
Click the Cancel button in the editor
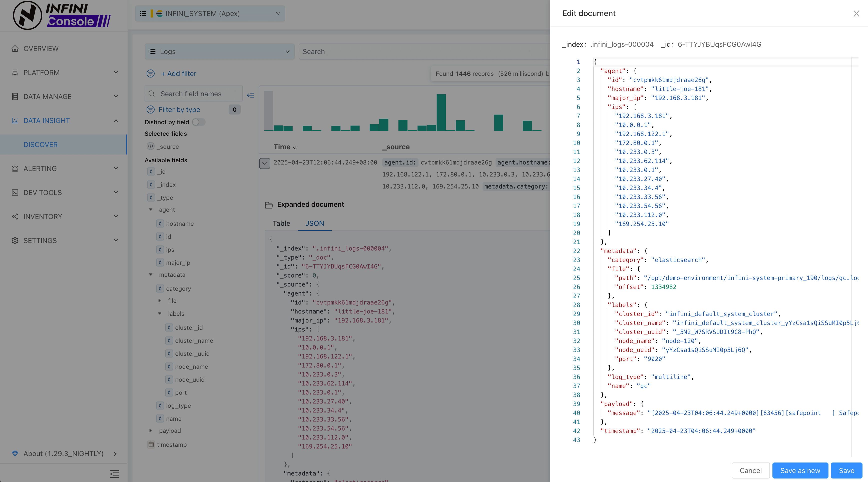point(750,470)
